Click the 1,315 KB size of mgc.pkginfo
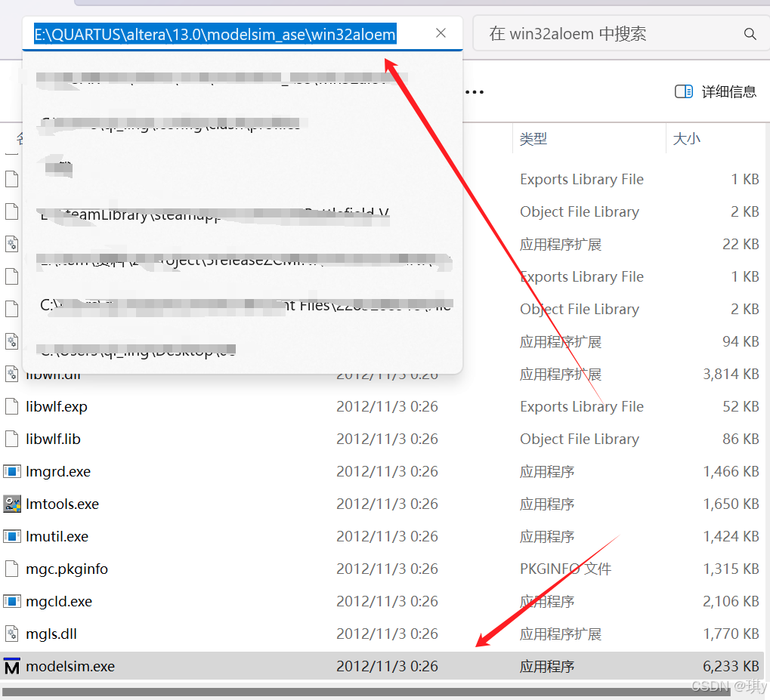 point(731,569)
